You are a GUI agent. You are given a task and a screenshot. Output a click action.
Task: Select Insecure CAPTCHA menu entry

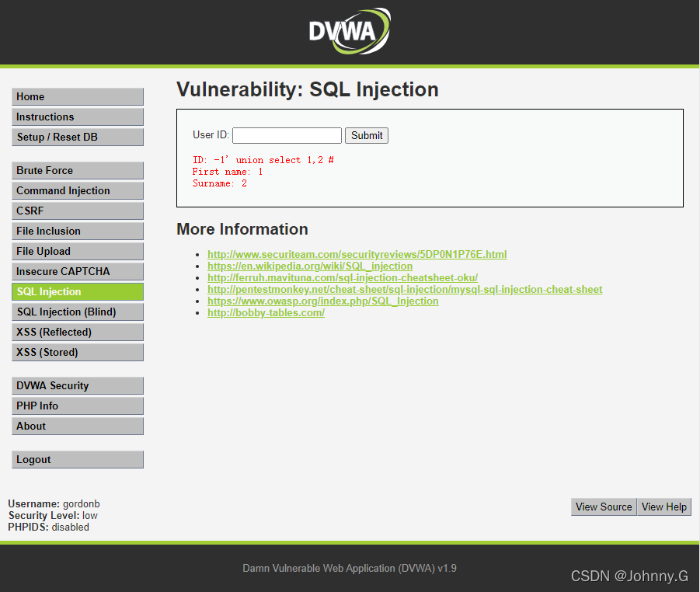point(78,271)
